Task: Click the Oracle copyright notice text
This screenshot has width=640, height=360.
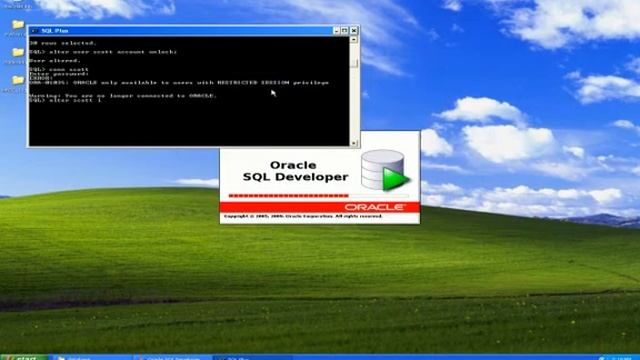Action: pyautogui.click(x=303, y=216)
